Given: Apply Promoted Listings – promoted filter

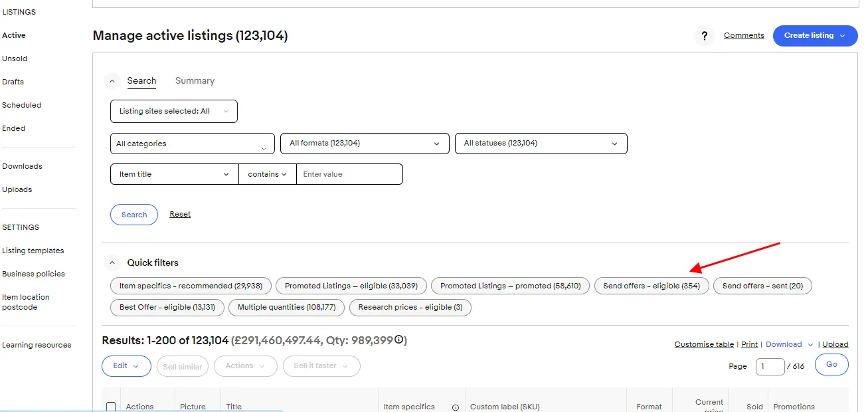Looking at the screenshot, I should [x=510, y=286].
